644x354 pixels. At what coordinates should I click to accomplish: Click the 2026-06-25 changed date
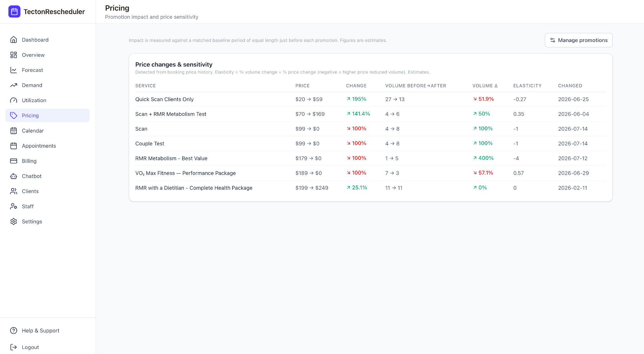pyautogui.click(x=573, y=99)
